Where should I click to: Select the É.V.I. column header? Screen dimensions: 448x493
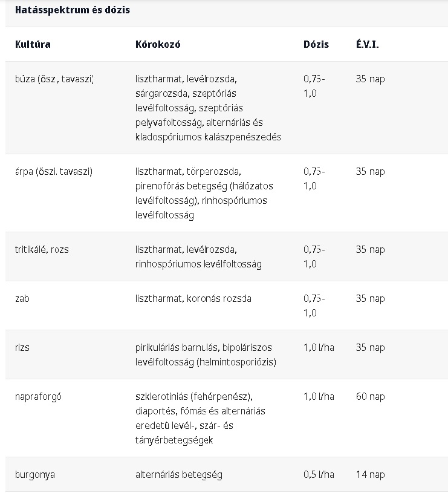pyautogui.click(x=368, y=45)
